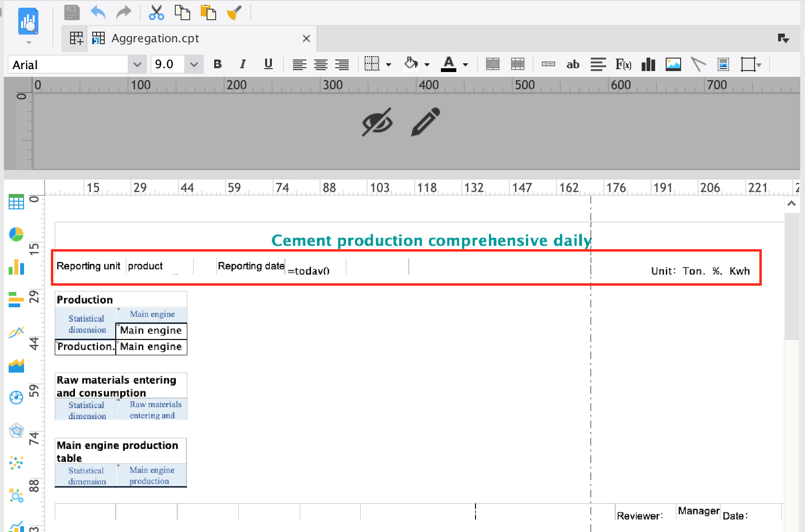Insert a slope line in cell

pos(698,64)
